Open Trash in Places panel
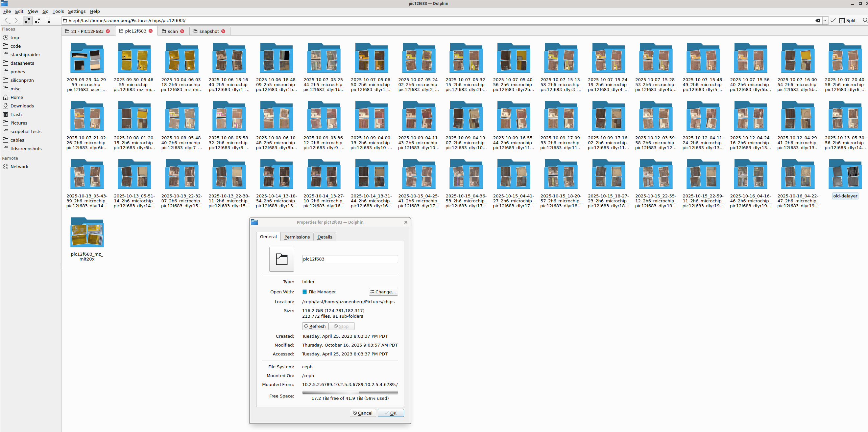868x432 pixels. (16, 114)
